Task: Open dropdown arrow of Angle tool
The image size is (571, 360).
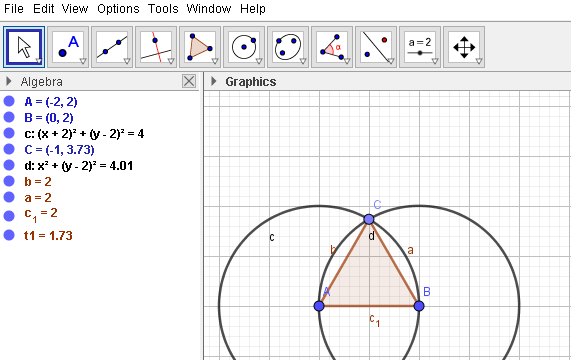Action: (347, 61)
